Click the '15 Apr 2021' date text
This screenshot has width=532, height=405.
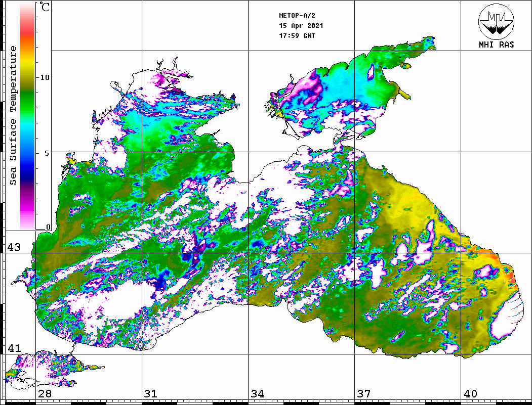coord(301,26)
